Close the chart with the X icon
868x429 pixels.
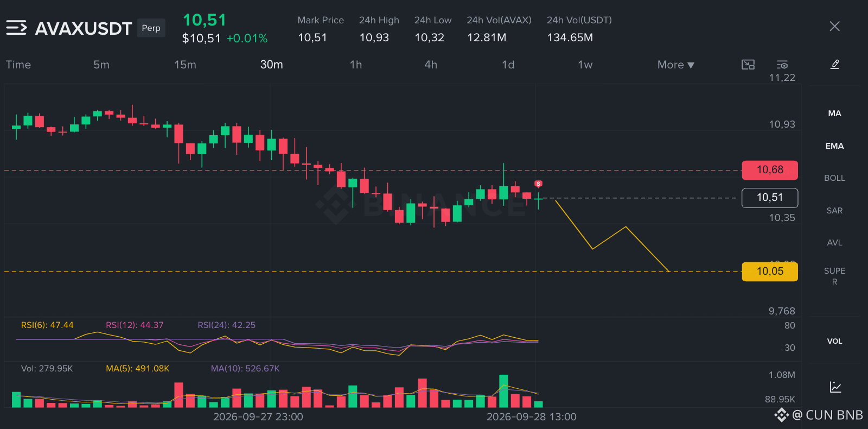(834, 26)
